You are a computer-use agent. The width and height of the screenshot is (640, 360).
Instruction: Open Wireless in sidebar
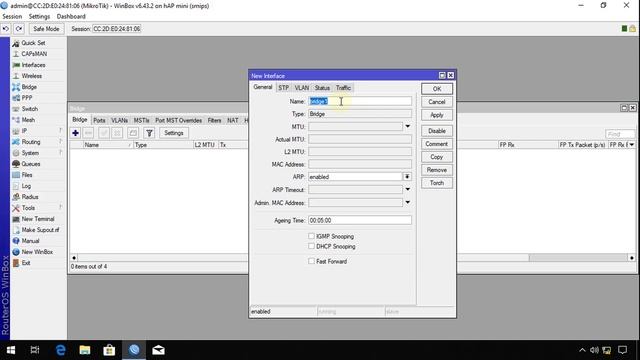pyautogui.click(x=31, y=76)
